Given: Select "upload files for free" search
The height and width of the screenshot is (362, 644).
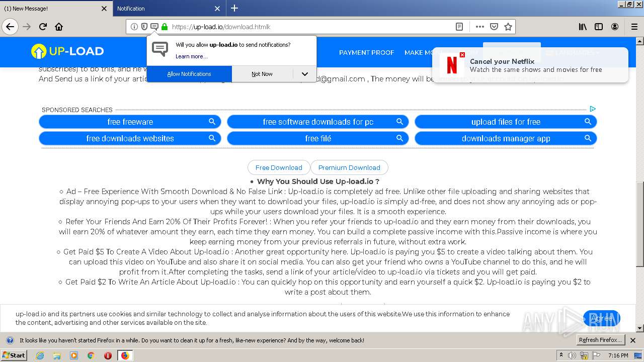Looking at the screenshot, I should click(x=506, y=122).
